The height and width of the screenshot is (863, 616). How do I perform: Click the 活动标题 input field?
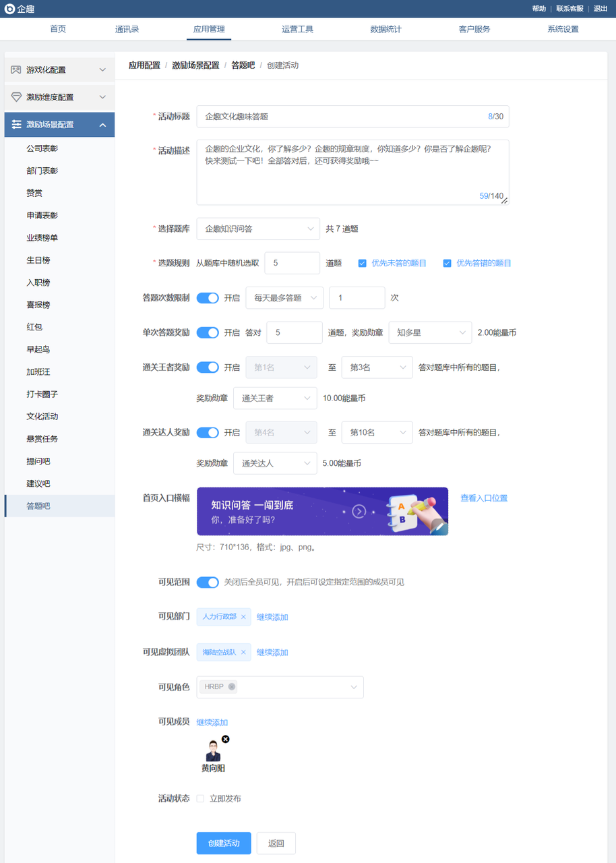click(344, 117)
